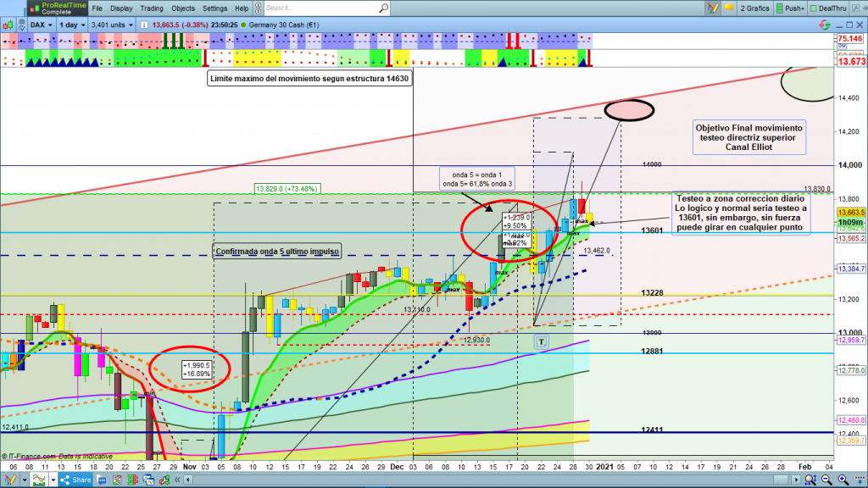The height and width of the screenshot is (488, 868).
Task: Expand the 3,401 units dropdown
Action: click(x=111, y=25)
